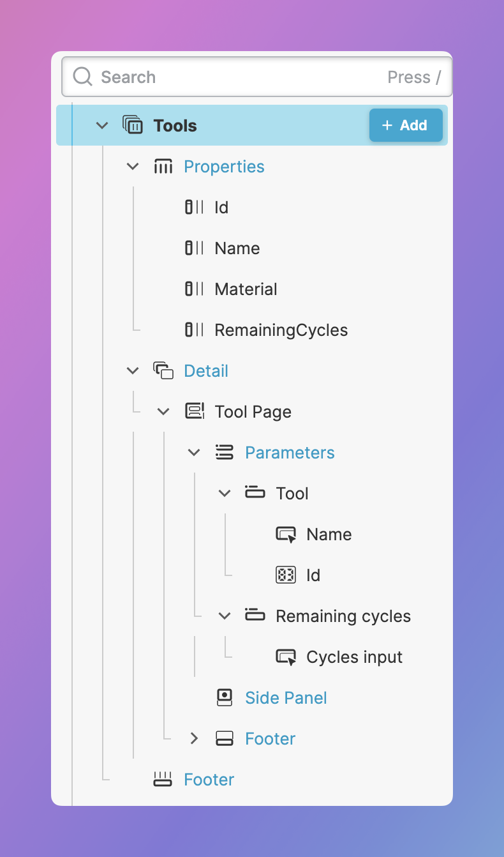The width and height of the screenshot is (504, 857).
Task: Click the Cycles input field icon
Action: pyautogui.click(x=286, y=657)
